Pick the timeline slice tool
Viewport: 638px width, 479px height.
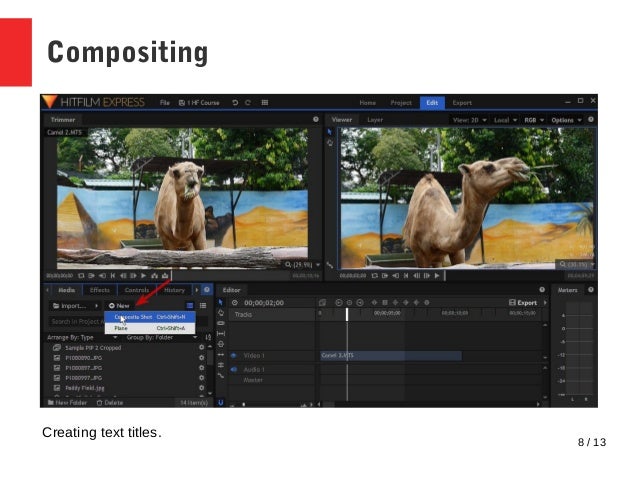[221, 323]
